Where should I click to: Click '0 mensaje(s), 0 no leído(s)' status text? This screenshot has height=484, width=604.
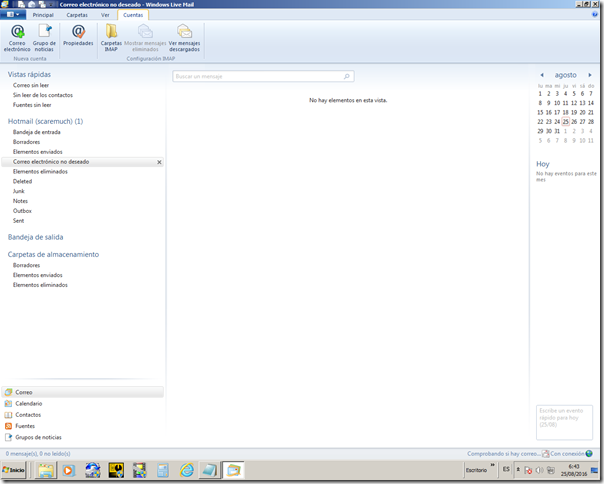[x=38, y=454]
